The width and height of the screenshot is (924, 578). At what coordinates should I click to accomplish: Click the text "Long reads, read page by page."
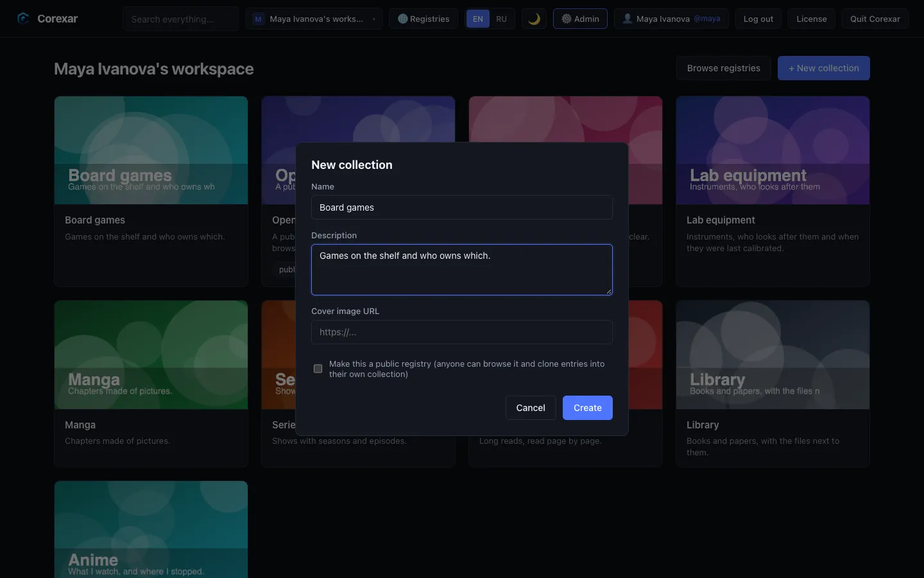pos(540,441)
